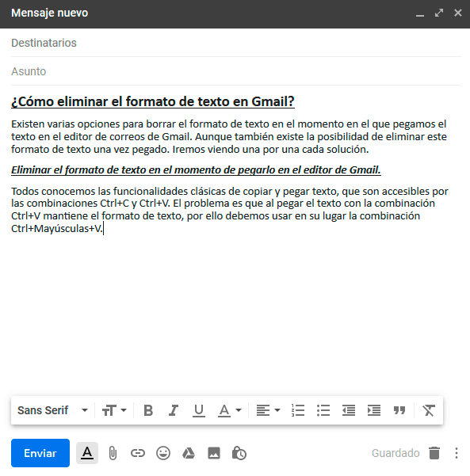Remove formatting with the clear format icon

click(x=428, y=410)
